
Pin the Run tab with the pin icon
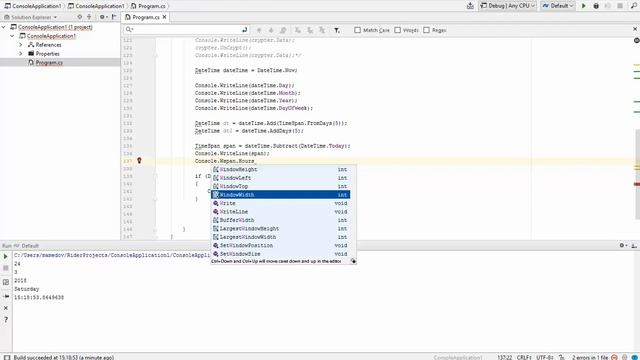click(x=6, y=296)
